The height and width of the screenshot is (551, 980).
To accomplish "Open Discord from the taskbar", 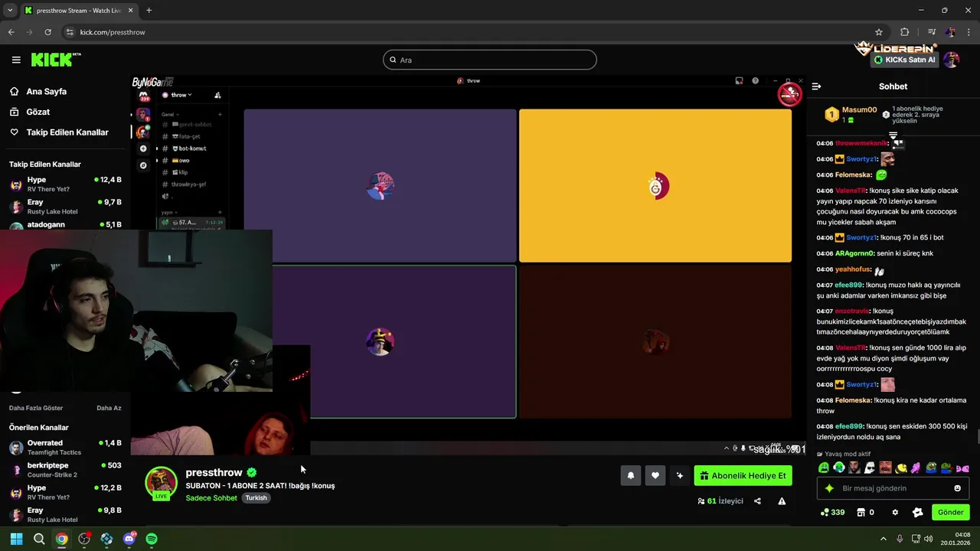I will click(x=129, y=539).
